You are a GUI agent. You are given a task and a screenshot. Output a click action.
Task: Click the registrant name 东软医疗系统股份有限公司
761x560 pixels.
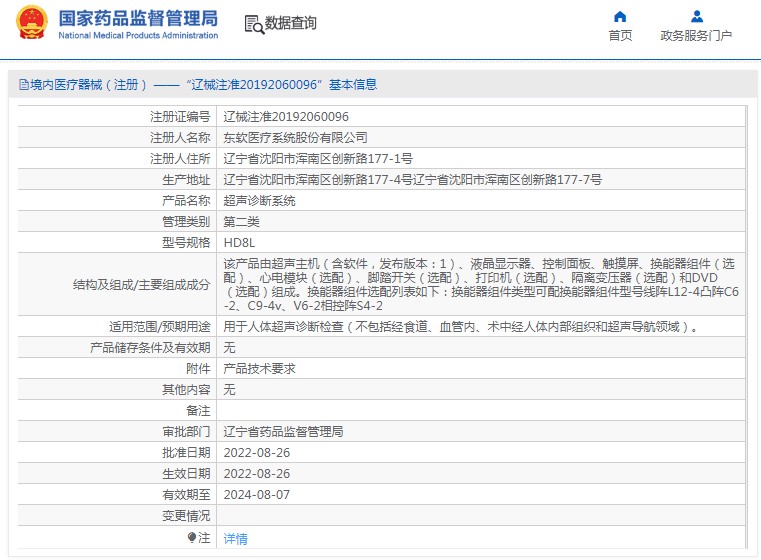295,138
